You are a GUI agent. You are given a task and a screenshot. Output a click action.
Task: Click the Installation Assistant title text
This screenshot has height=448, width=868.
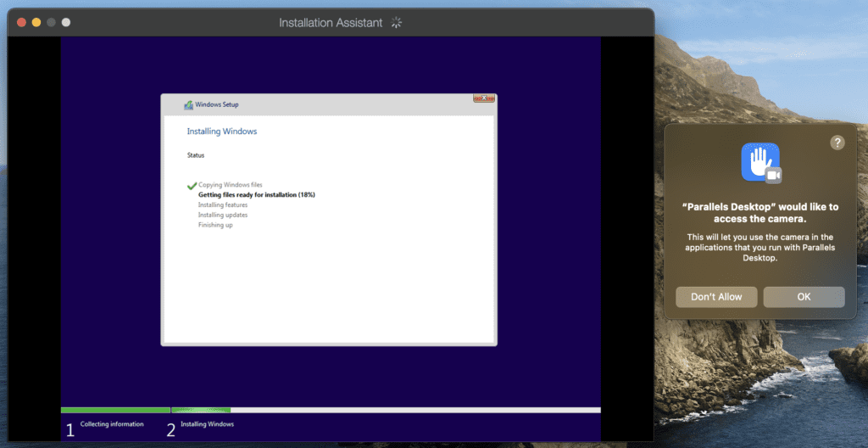[331, 23]
